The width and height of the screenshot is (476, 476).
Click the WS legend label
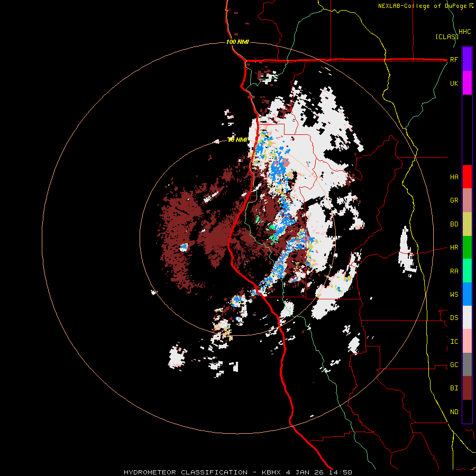454,295
